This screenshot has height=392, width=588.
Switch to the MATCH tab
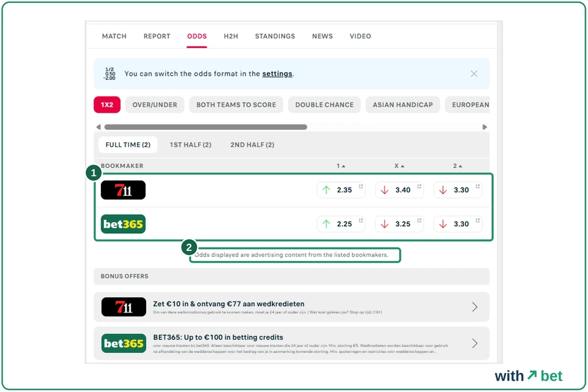point(114,36)
